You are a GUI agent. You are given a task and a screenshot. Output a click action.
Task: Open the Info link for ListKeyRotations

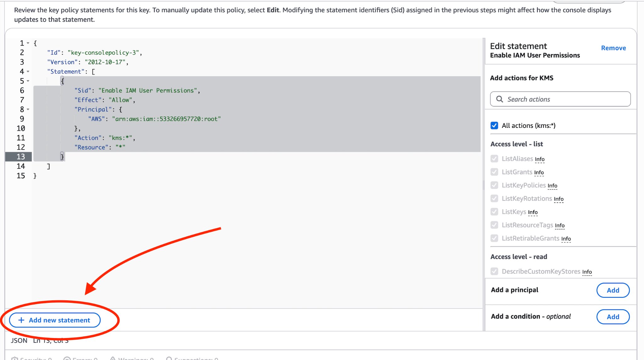pos(559,199)
